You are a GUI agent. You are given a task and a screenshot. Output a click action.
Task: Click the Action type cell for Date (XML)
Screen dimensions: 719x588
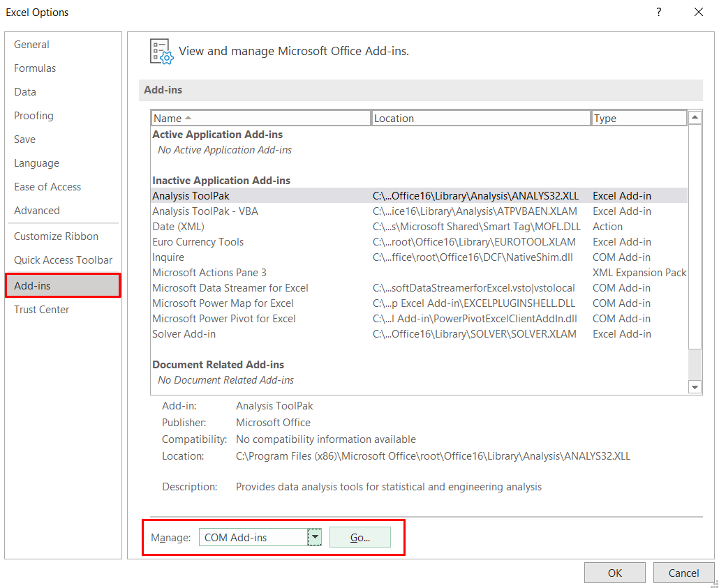pyautogui.click(x=607, y=227)
